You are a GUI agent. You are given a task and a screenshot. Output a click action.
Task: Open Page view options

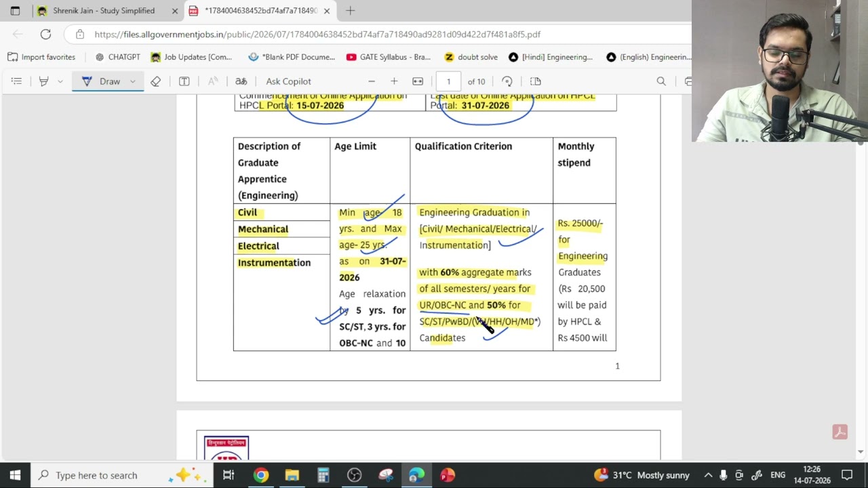point(536,81)
